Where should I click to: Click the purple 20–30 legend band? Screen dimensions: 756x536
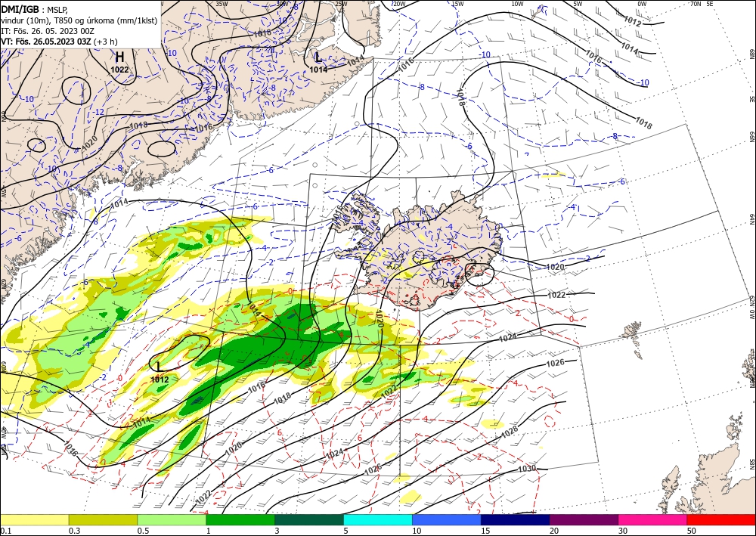pos(584,519)
